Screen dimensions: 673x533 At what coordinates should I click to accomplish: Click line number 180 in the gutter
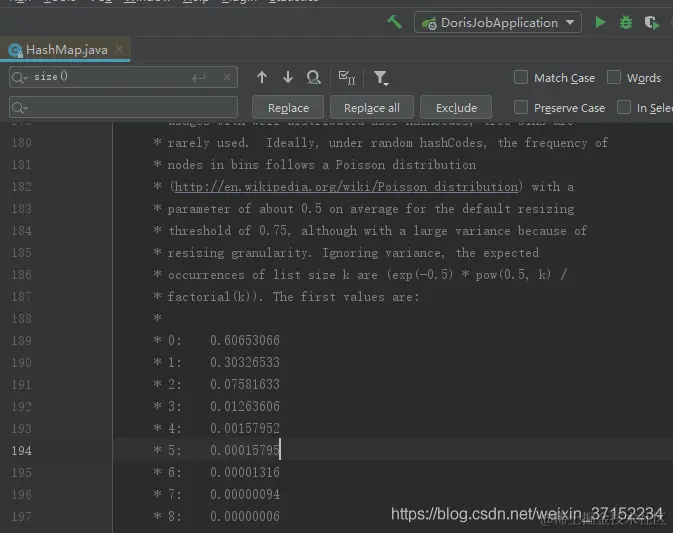[21, 142]
